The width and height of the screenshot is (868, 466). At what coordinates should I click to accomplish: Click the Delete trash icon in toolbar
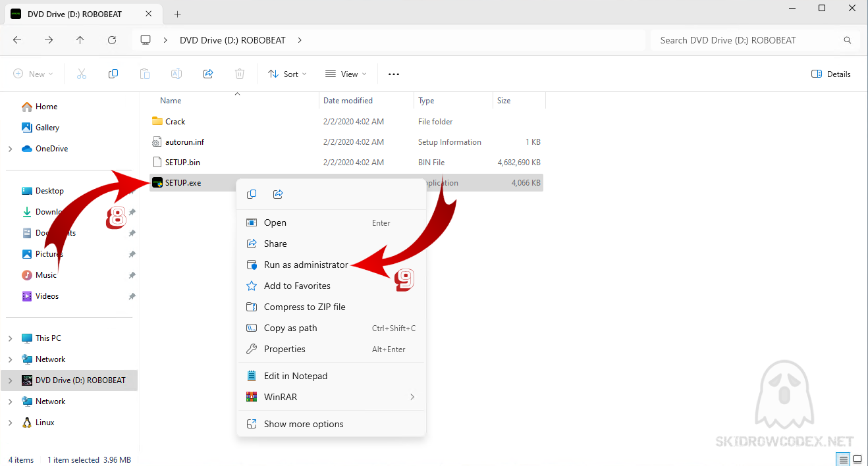[240, 74]
